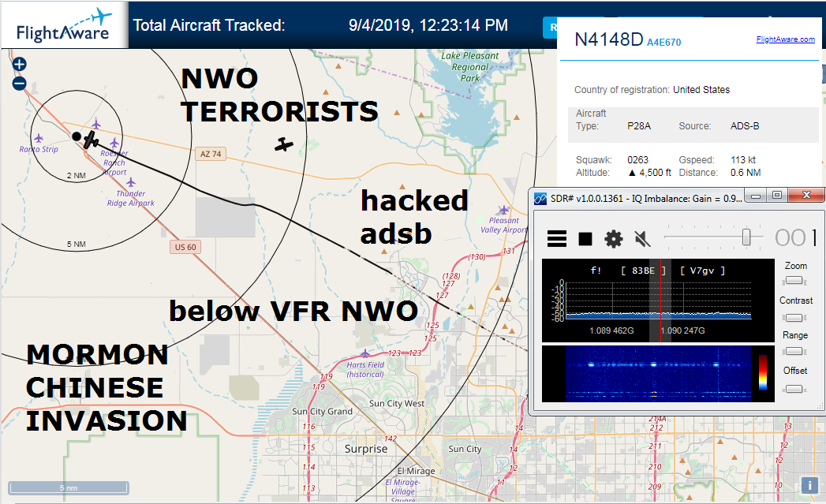Toggle the SDR# mute speaker icon
Image resolution: width=826 pixels, height=504 pixels.
[642, 239]
